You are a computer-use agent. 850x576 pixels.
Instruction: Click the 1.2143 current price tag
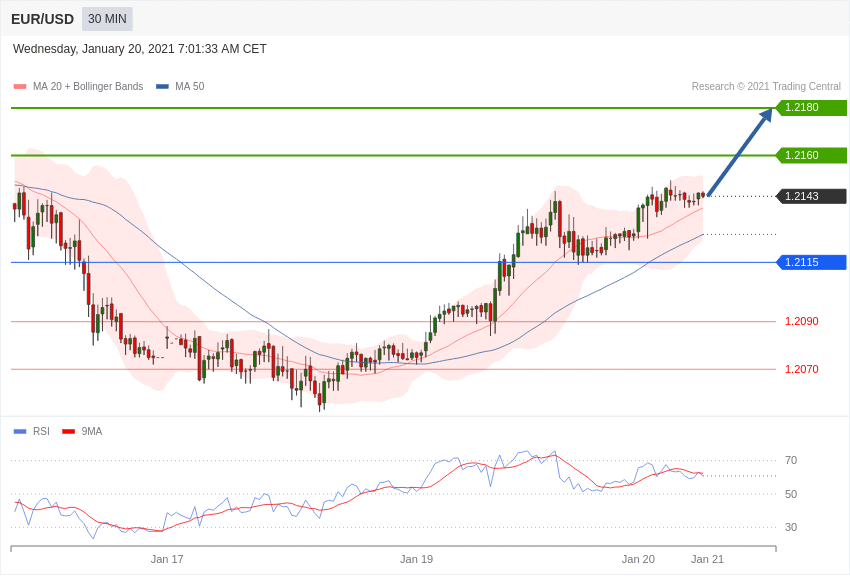tap(812, 196)
